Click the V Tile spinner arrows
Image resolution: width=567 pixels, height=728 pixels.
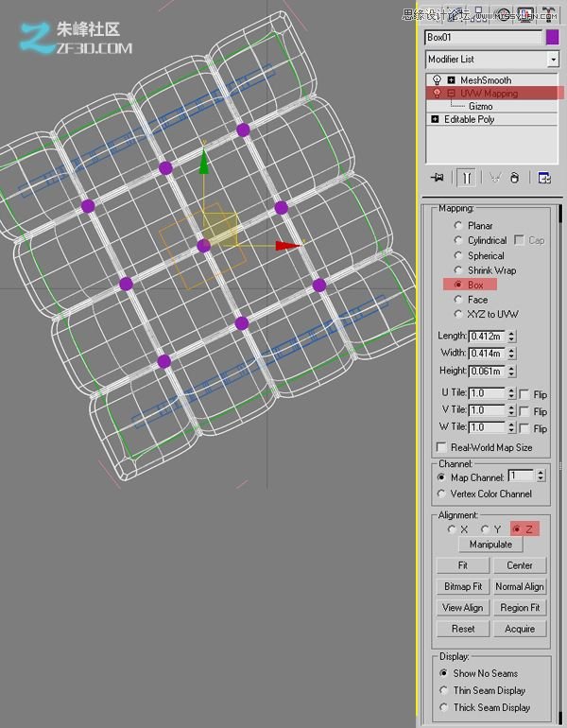tap(511, 410)
